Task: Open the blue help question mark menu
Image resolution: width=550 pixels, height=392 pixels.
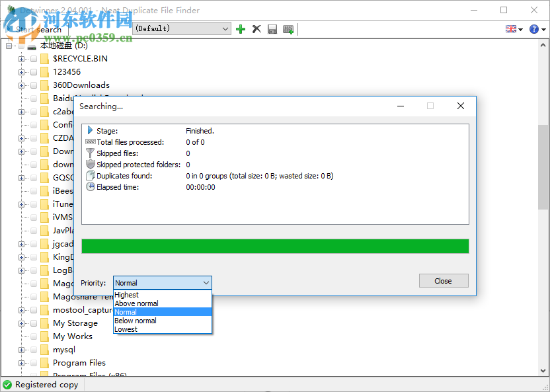Action: tap(537, 29)
